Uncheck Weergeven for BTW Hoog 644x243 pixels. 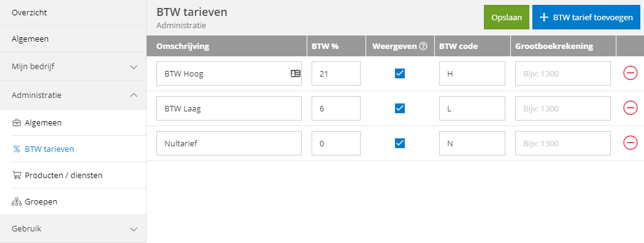(400, 73)
